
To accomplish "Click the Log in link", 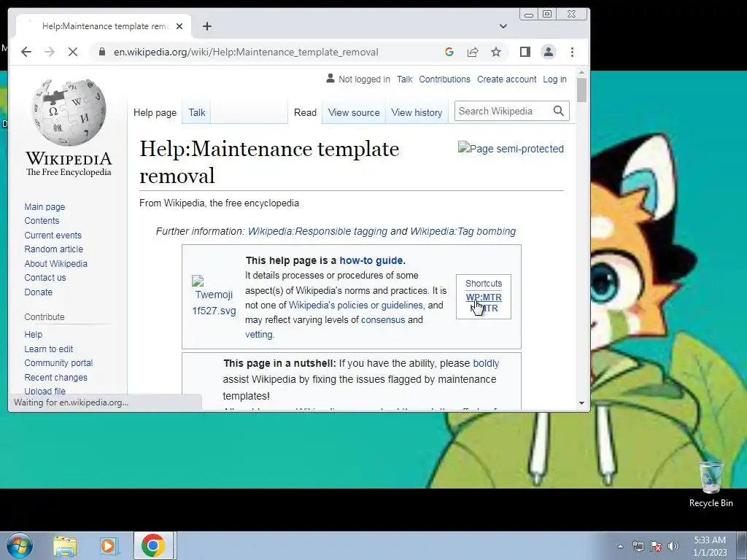I will pos(554,79).
